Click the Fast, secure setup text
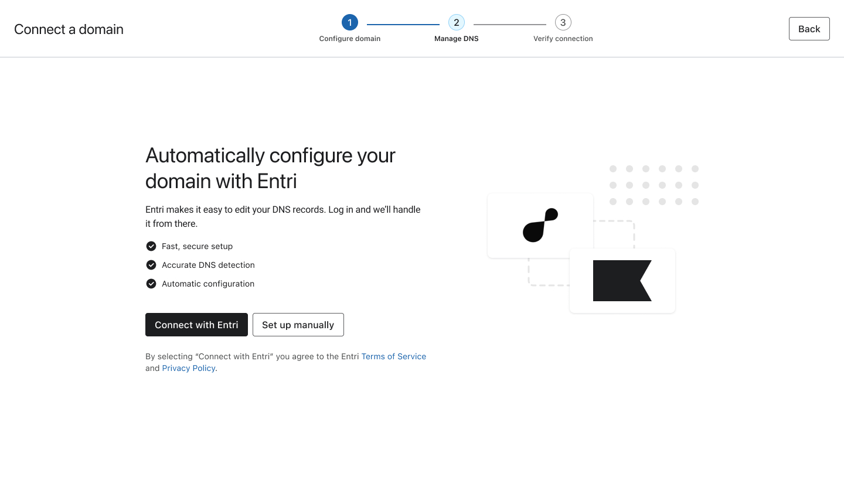The height and width of the screenshot is (504, 844). (197, 246)
